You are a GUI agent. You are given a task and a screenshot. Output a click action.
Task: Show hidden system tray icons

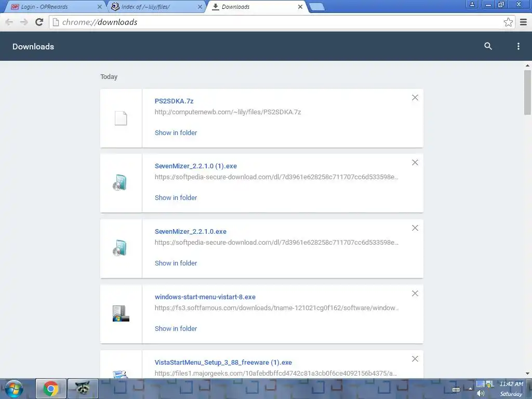[470, 389]
